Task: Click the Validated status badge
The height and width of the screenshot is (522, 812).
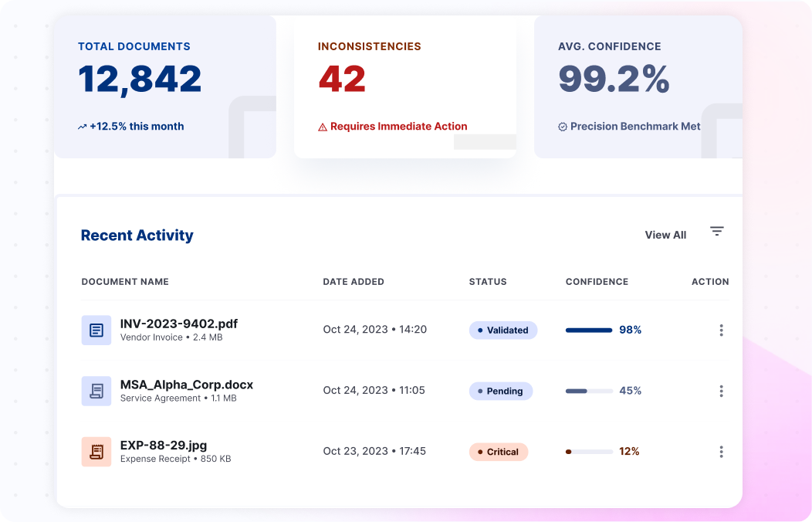Action: (503, 330)
